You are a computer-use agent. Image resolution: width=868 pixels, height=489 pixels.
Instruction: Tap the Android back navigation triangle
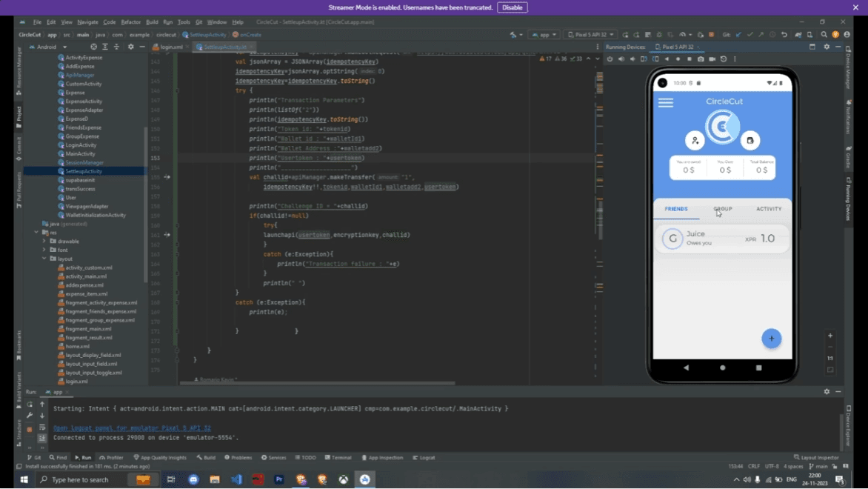(x=686, y=367)
